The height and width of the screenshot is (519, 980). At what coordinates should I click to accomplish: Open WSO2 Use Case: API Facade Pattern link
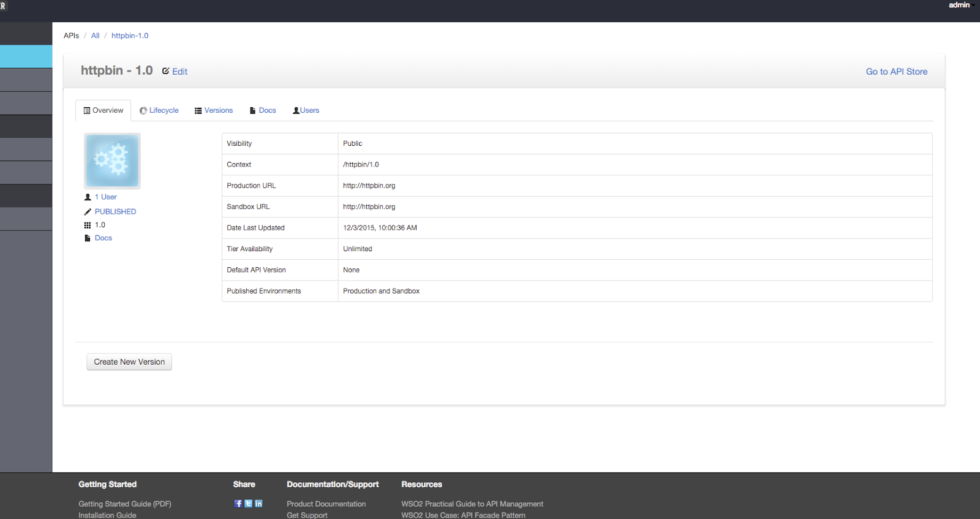463,515
